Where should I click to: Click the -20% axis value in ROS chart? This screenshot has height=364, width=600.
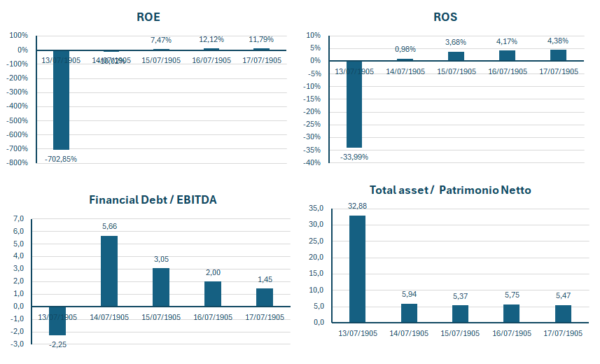click(312, 112)
